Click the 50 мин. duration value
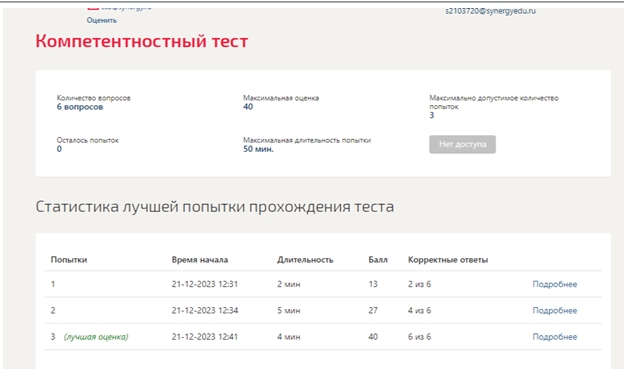This screenshot has width=624, height=388. (x=258, y=149)
